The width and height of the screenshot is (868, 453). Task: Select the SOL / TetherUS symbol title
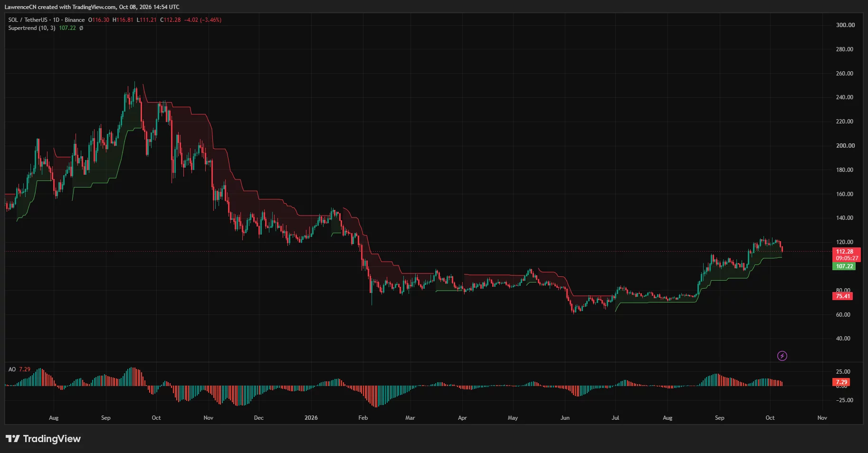coord(28,20)
